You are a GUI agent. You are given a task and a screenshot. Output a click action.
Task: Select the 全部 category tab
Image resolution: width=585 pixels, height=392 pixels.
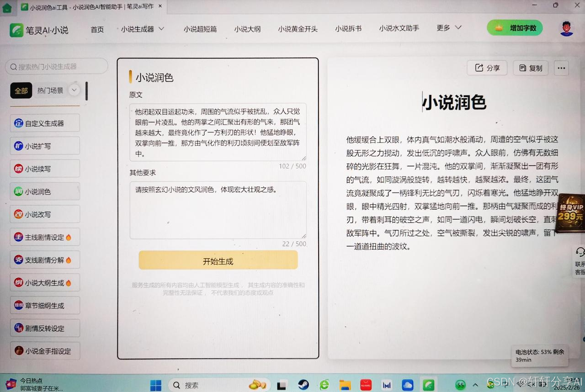point(21,90)
